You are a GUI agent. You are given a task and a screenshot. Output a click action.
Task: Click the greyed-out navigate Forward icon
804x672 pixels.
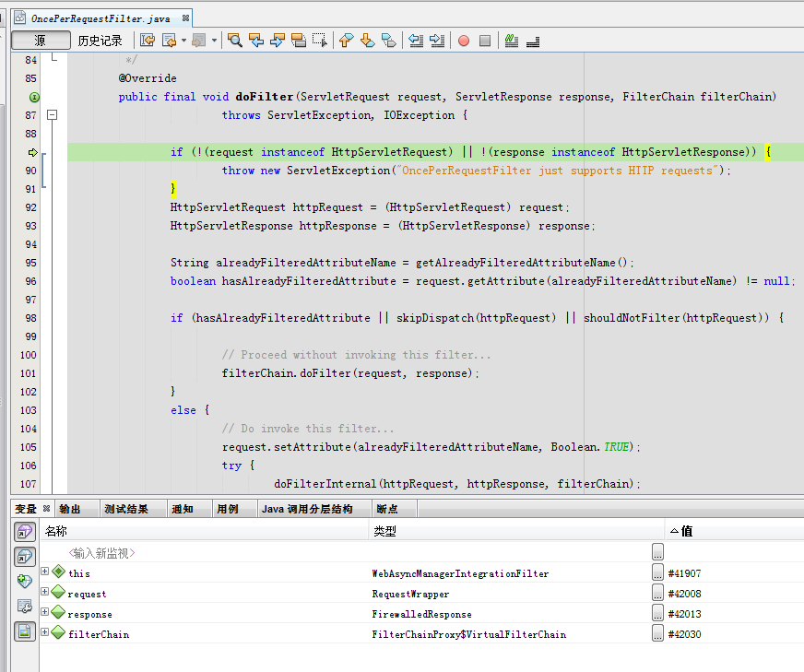pos(199,41)
